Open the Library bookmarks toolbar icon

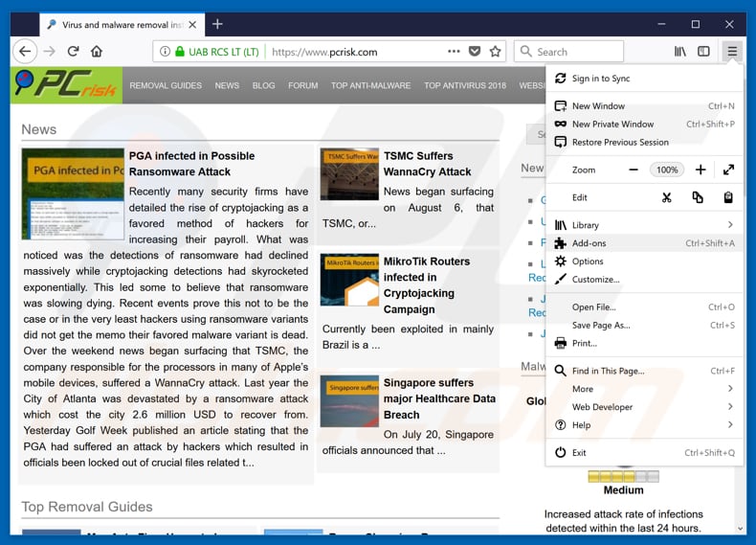(680, 52)
